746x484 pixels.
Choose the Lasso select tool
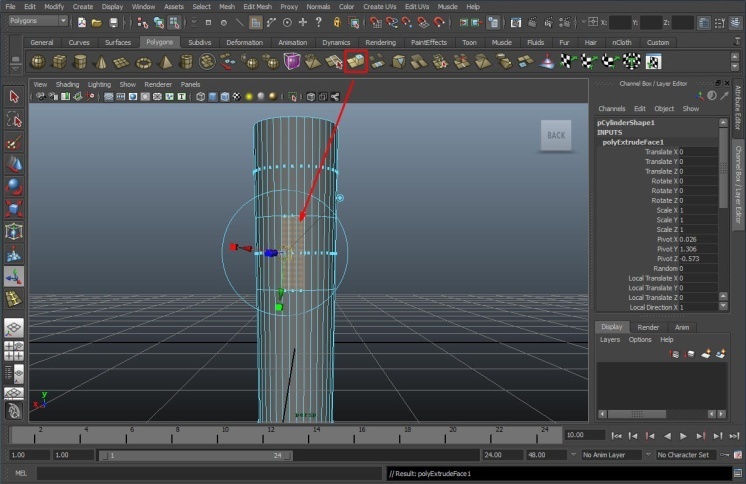[14, 120]
